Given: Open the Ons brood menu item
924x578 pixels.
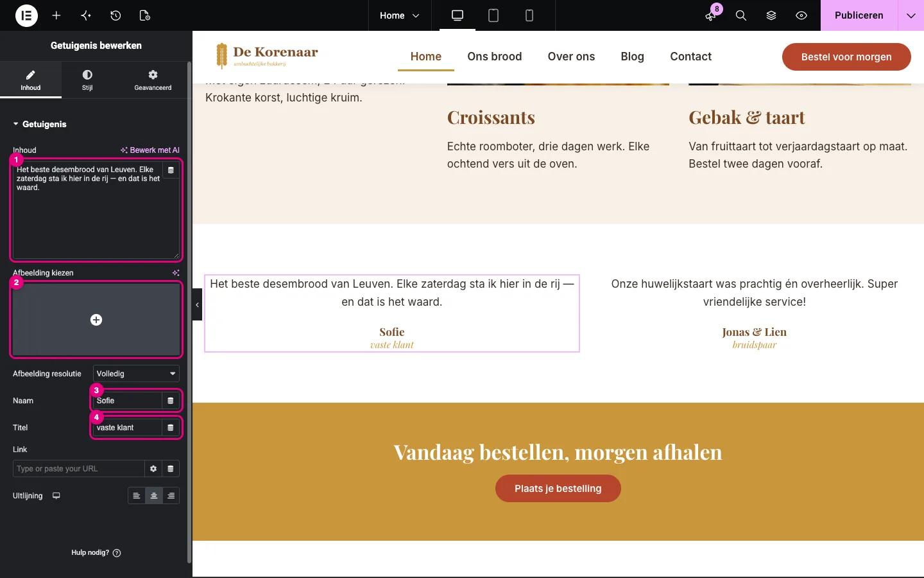Looking at the screenshot, I should 495,57.
